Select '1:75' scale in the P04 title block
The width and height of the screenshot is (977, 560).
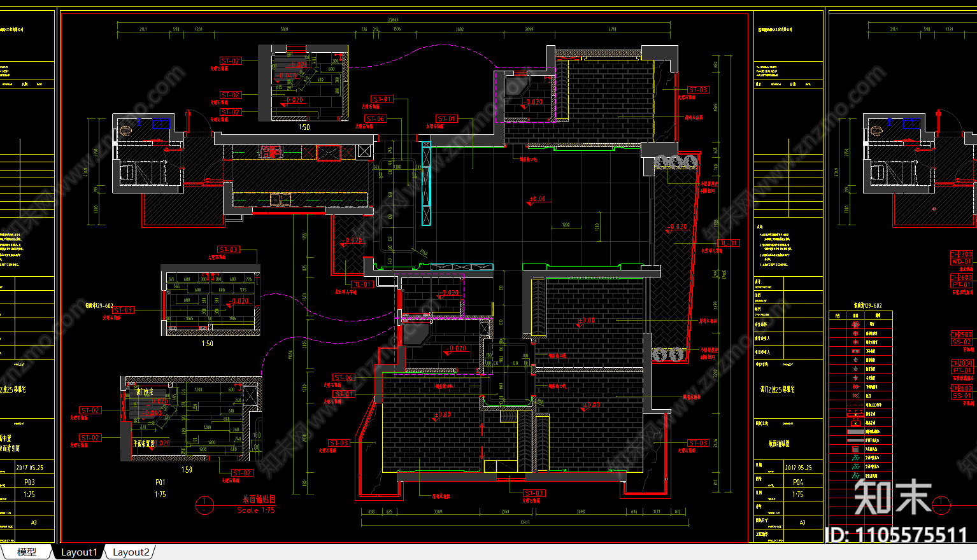click(798, 494)
